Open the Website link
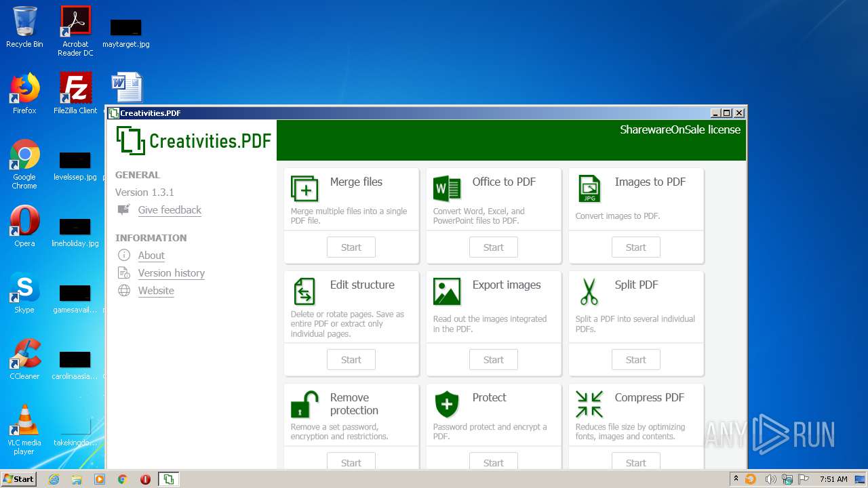 156,291
